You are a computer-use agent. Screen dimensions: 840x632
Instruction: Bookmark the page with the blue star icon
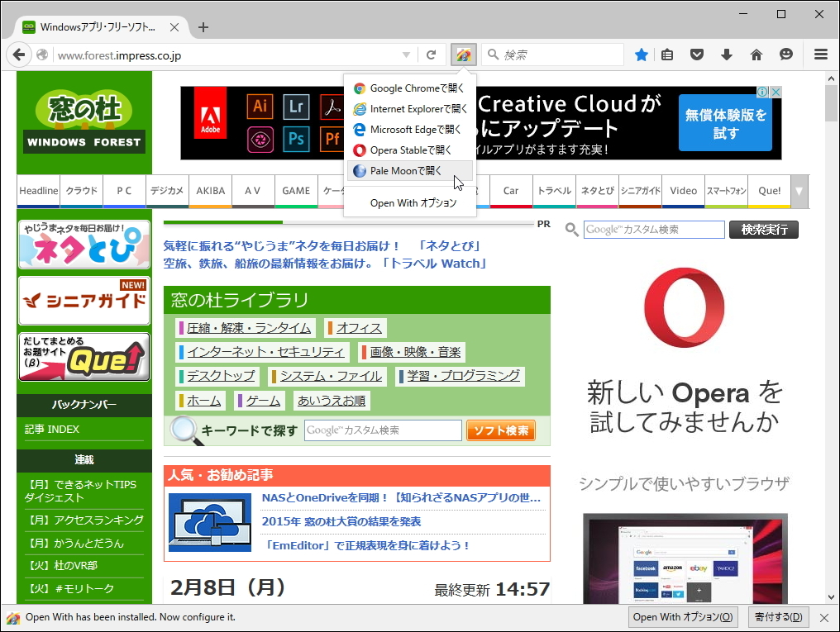point(642,54)
